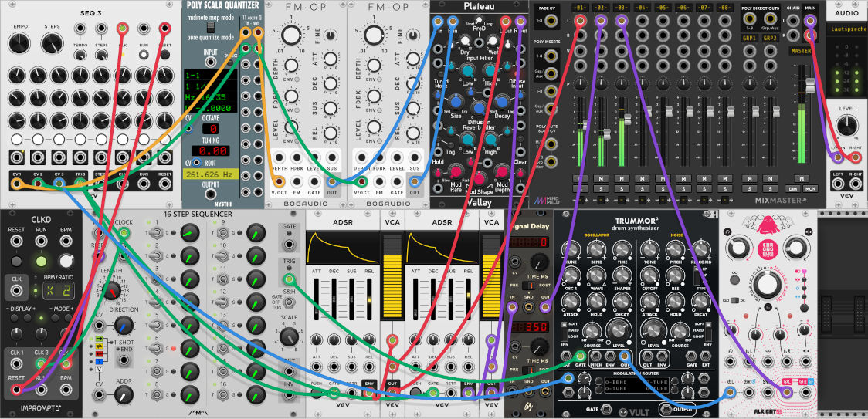This screenshot has width=868, height=419.
Task: Toggle the MixMaster MON button
Action: tap(810, 188)
